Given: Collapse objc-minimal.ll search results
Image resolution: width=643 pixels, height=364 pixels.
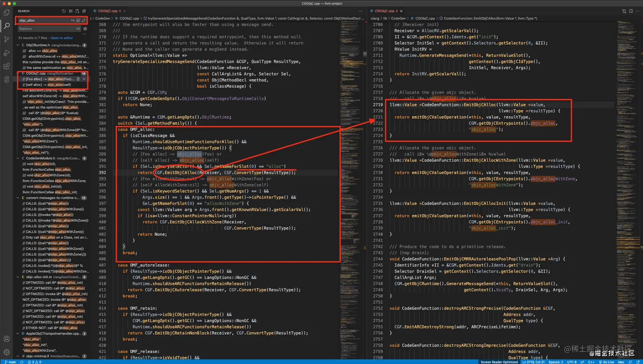Looking at the screenshot, I should [18, 356].
